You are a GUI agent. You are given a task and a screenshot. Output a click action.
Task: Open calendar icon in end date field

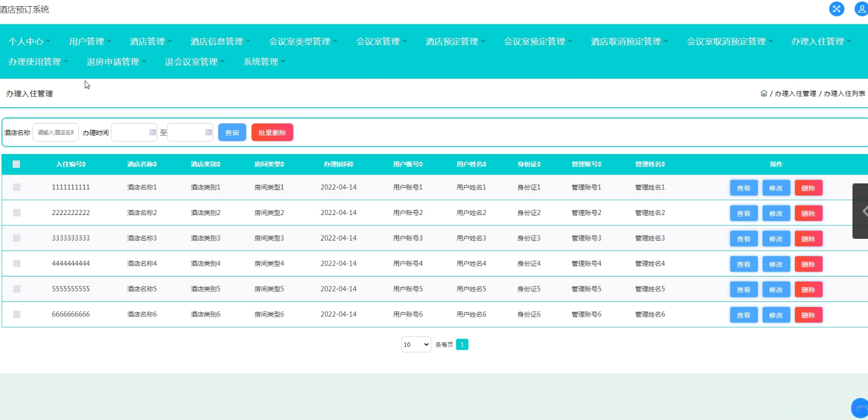pyautogui.click(x=208, y=132)
